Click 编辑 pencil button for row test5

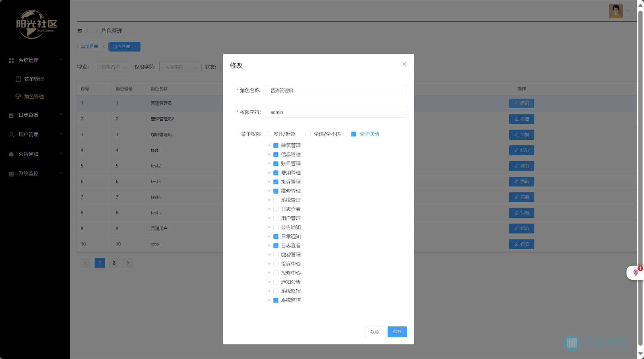point(522,213)
